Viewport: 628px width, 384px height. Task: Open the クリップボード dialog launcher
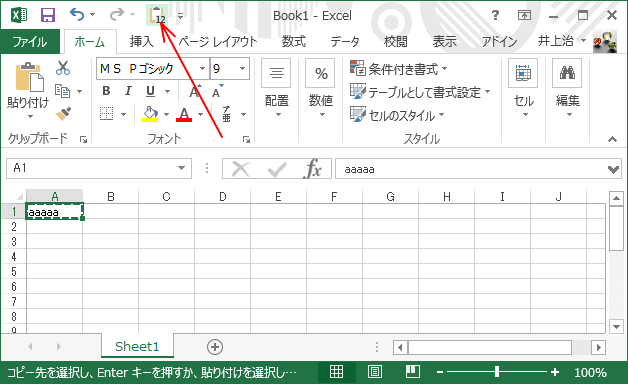tap(83, 139)
